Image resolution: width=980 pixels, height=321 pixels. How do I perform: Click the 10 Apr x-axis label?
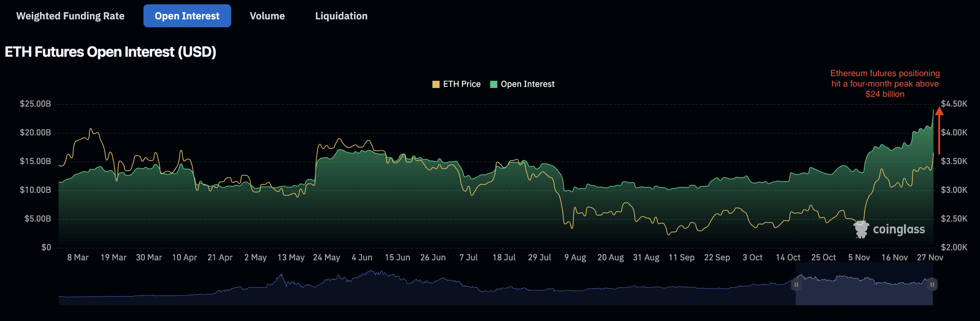(x=184, y=257)
